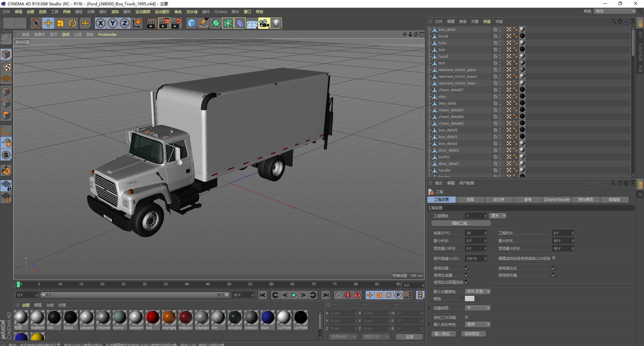
Task: Toggle Use Animation checkbox
Action: click(467, 268)
